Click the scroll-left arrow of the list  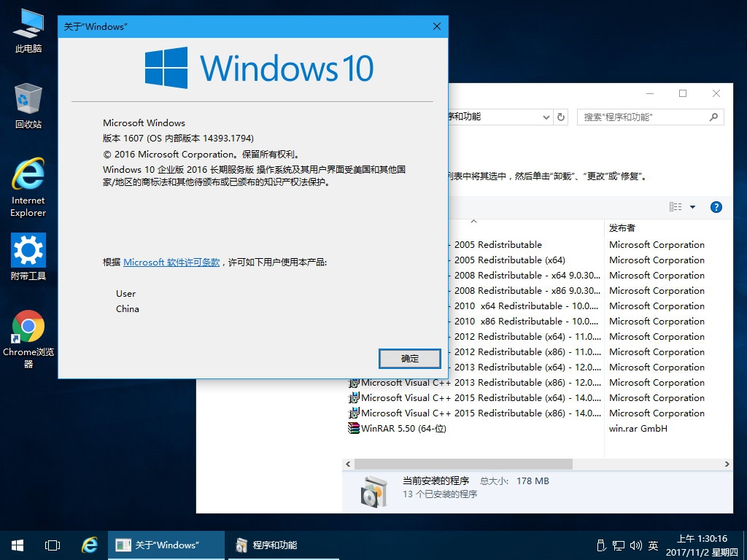(x=348, y=464)
